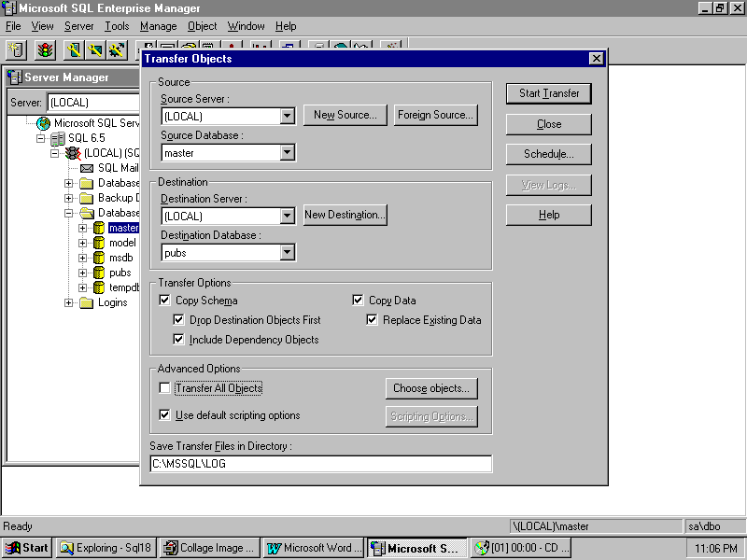Click the traffic light toolbar icon
Image resolution: width=747 pixels, height=560 pixels.
coord(45,49)
